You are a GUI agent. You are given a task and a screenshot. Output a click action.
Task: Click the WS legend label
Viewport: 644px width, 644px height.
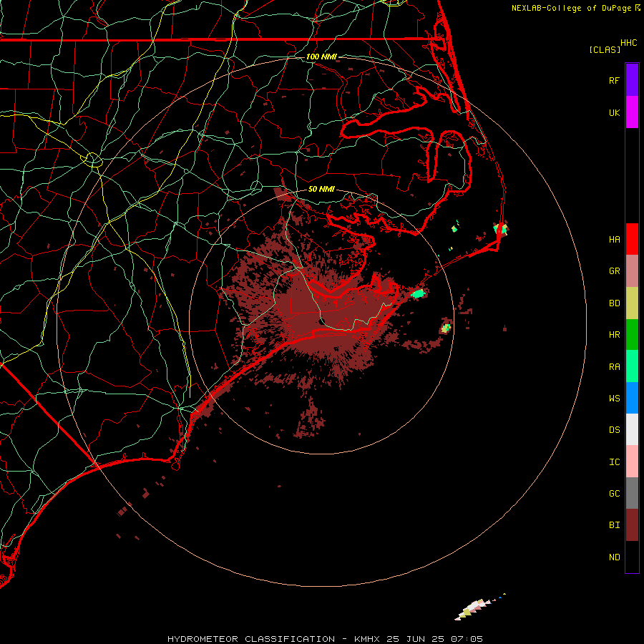point(614,398)
